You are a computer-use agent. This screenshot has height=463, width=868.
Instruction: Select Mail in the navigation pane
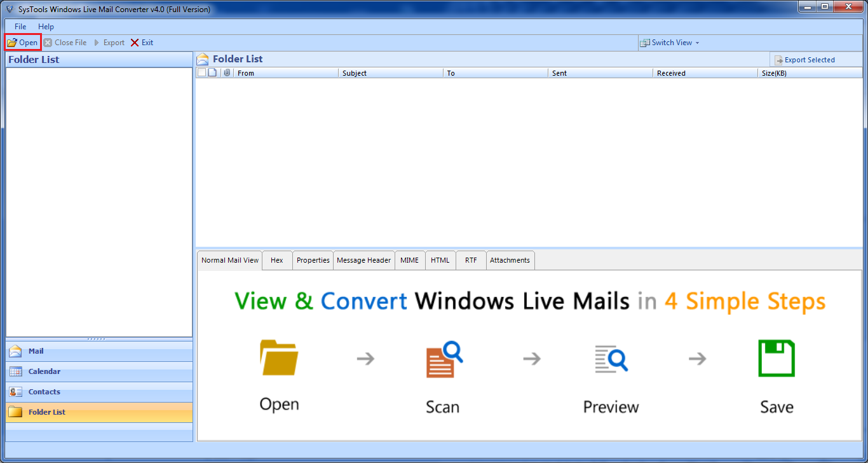point(99,351)
